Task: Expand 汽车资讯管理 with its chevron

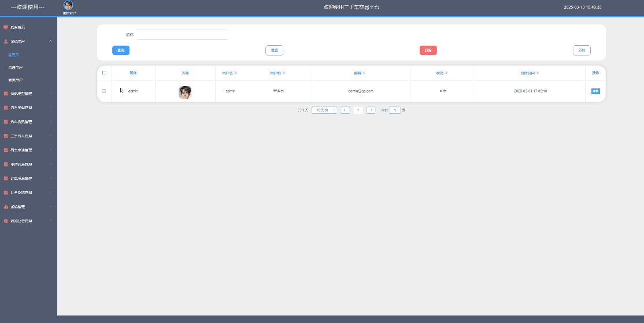Action: click(x=50, y=122)
